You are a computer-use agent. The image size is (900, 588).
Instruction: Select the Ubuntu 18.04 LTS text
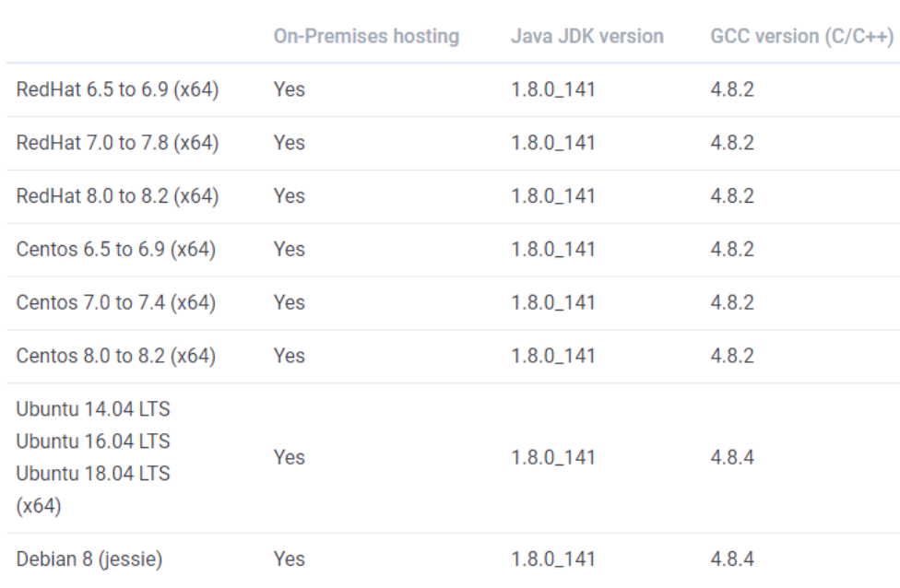pyautogui.click(x=93, y=474)
